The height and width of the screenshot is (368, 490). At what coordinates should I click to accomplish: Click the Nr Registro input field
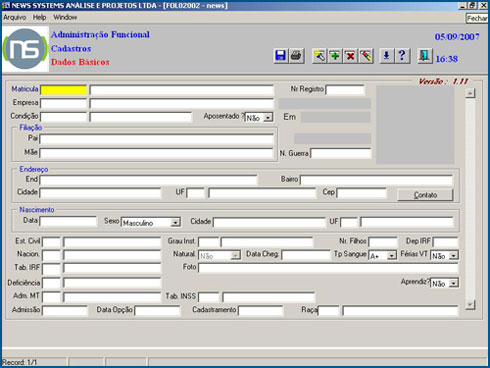(x=345, y=90)
